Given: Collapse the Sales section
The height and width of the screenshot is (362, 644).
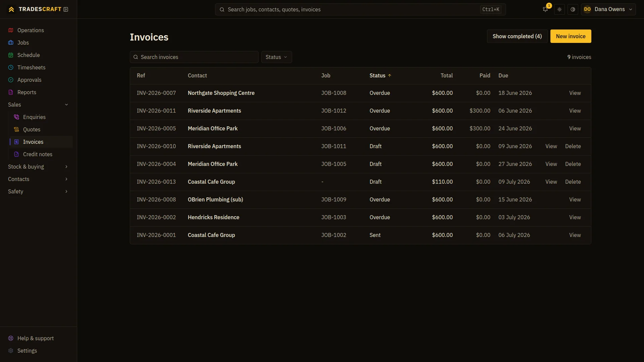Looking at the screenshot, I should pyautogui.click(x=38, y=105).
